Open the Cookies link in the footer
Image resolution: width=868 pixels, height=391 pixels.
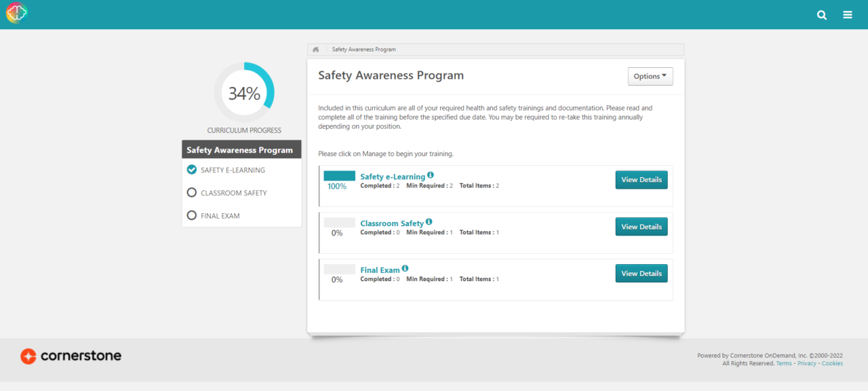[832, 362]
